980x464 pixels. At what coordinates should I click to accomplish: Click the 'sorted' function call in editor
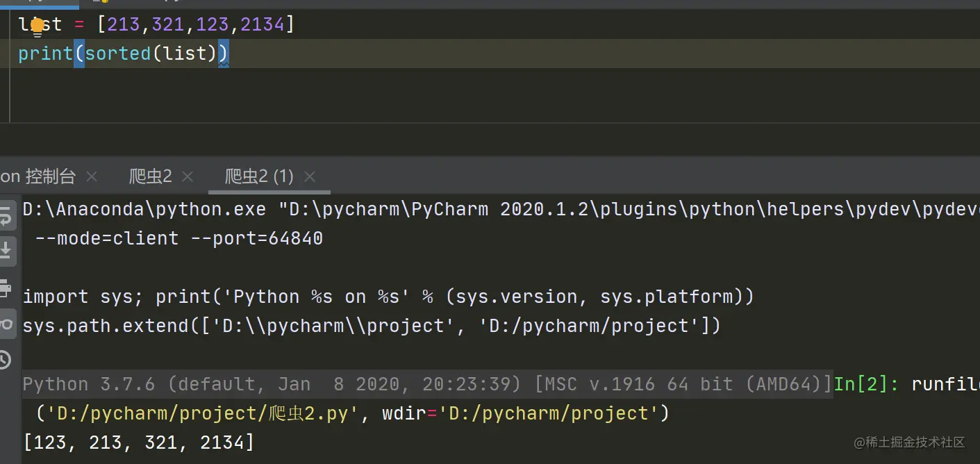(118, 53)
